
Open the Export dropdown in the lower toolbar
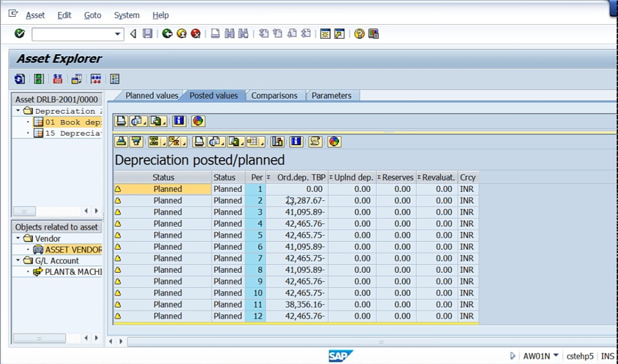point(236,142)
